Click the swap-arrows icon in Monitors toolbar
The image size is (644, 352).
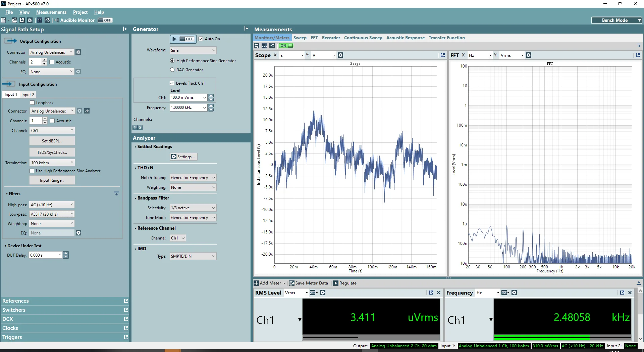pyautogui.click(x=257, y=45)
